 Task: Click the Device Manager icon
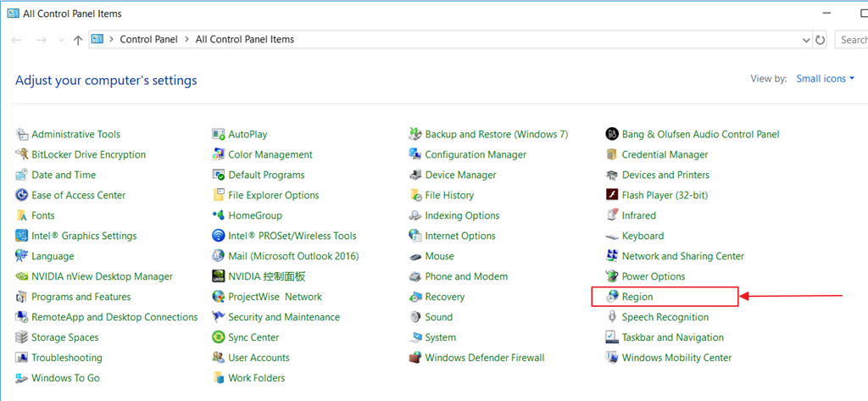click(x=415, y=175)
